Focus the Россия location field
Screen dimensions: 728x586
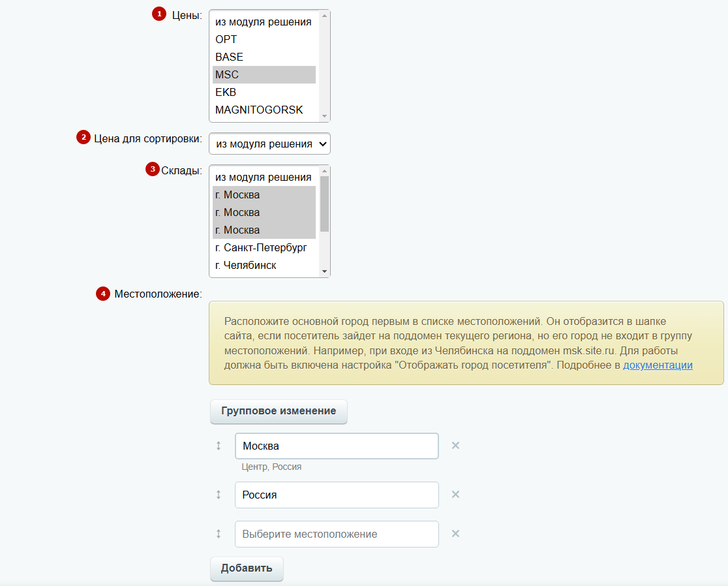coord(337,495)
